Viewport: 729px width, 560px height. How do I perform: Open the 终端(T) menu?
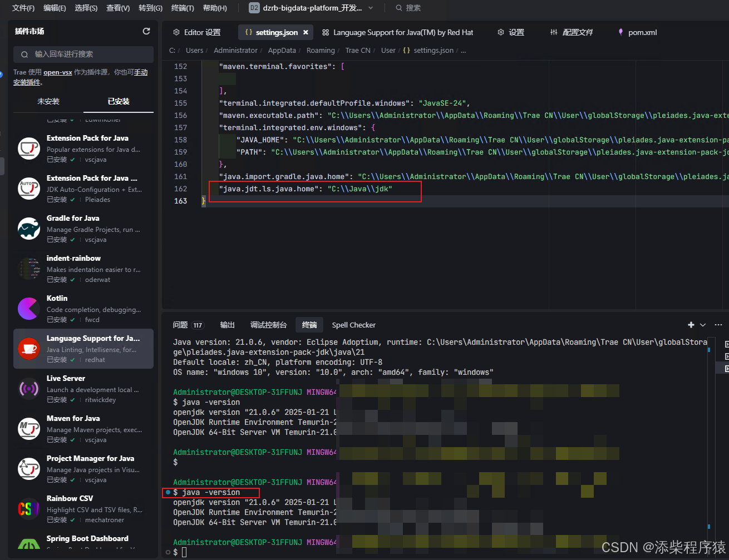click(183, 8)
